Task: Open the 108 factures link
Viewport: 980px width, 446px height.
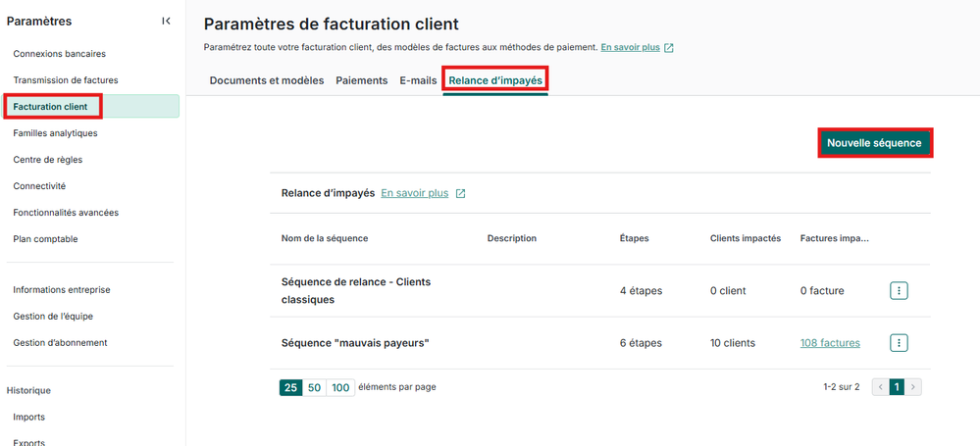Action: coord(830,343)
